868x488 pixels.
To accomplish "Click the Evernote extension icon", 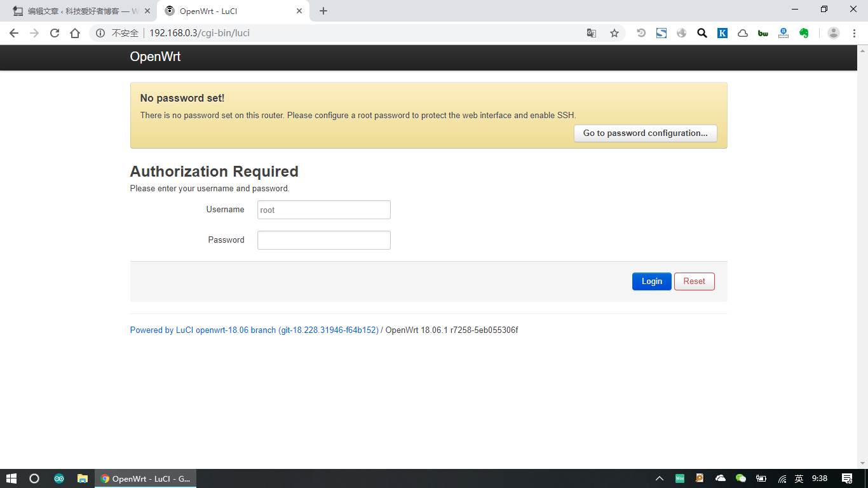I will point(804,33).
